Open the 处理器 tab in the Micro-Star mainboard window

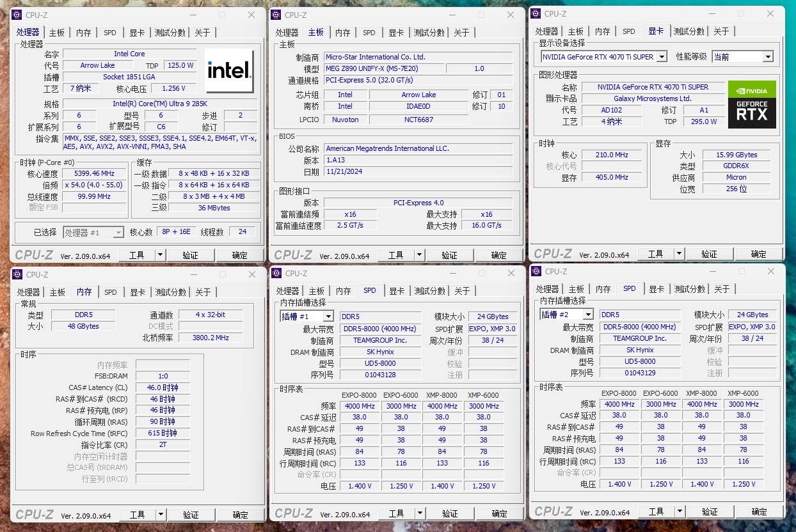point(287,33)
